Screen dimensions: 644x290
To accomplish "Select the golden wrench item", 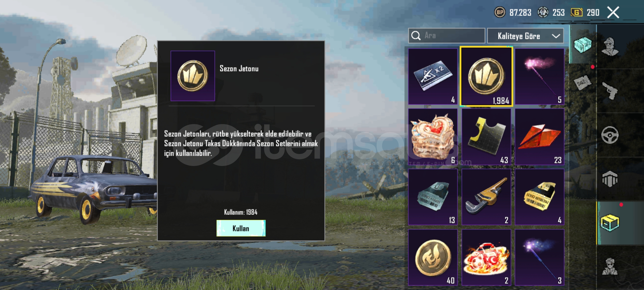I will pos(486,197).
